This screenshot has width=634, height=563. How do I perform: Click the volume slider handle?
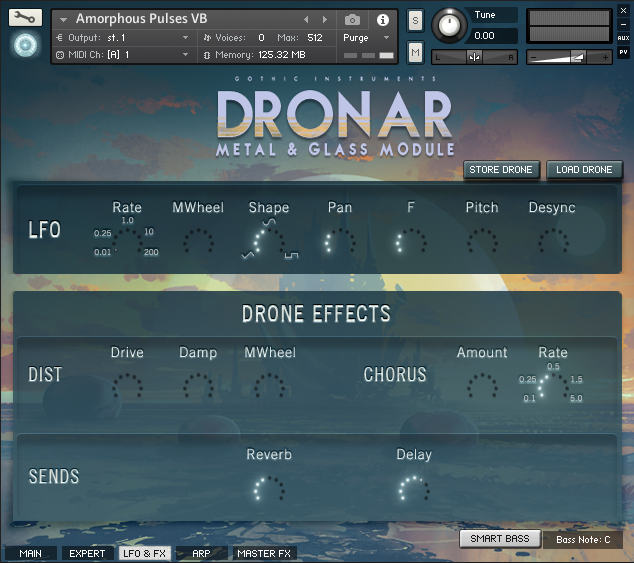(577, 57)
